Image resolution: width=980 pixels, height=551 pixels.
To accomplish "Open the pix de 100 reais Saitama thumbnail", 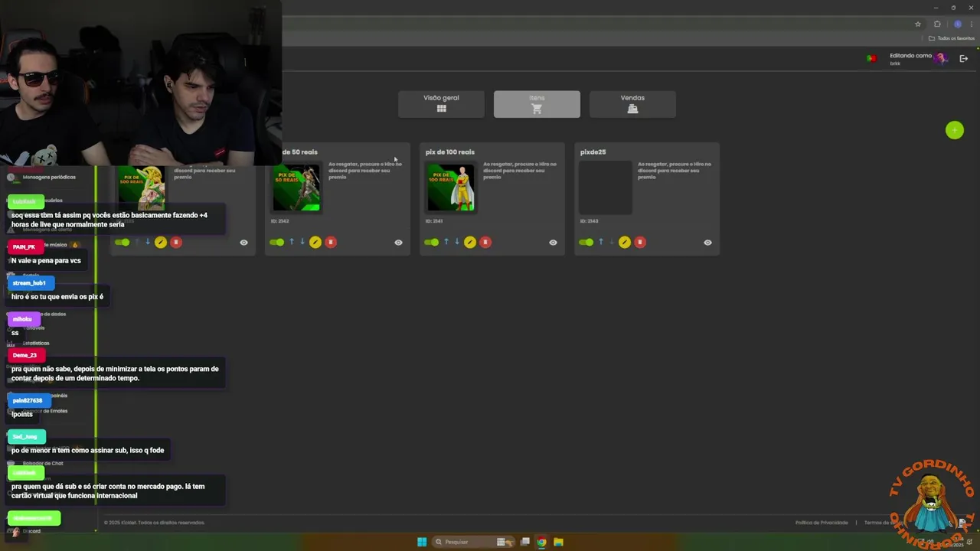I will tap(451, 187).
